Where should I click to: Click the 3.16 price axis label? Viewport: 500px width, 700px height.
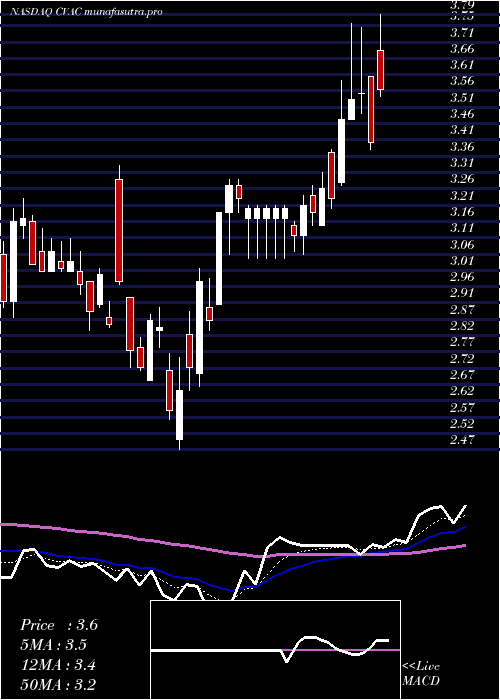point(461,212)
